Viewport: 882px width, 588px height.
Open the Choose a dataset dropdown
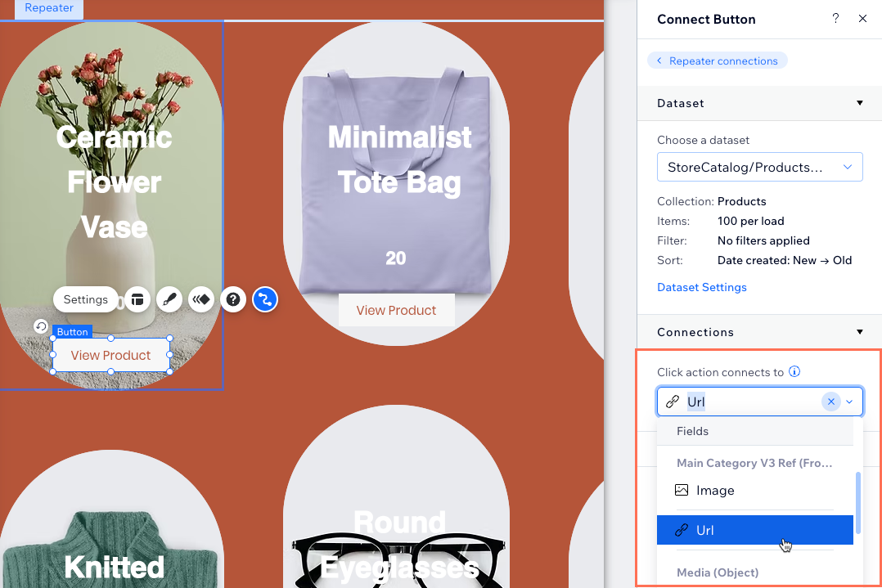coord(759,167)
